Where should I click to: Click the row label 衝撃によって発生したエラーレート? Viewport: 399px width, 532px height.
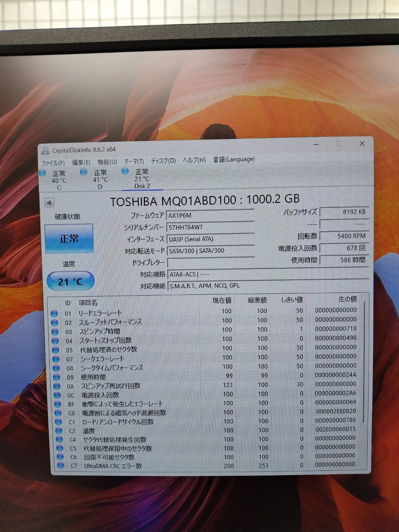click(x=122, y=404)
